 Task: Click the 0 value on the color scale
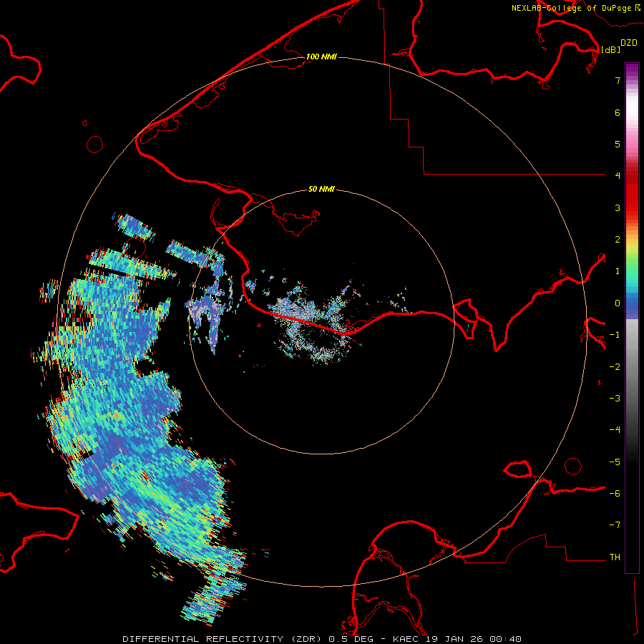618,303
